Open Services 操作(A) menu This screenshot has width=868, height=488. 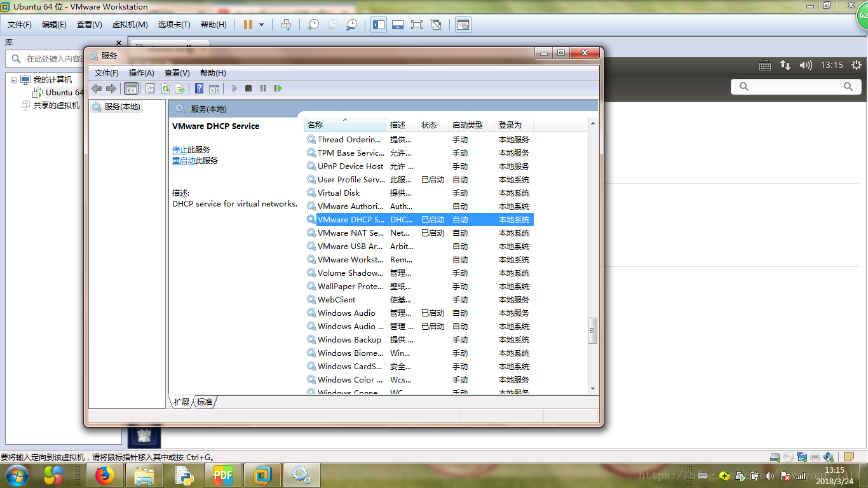pos(141,73)
